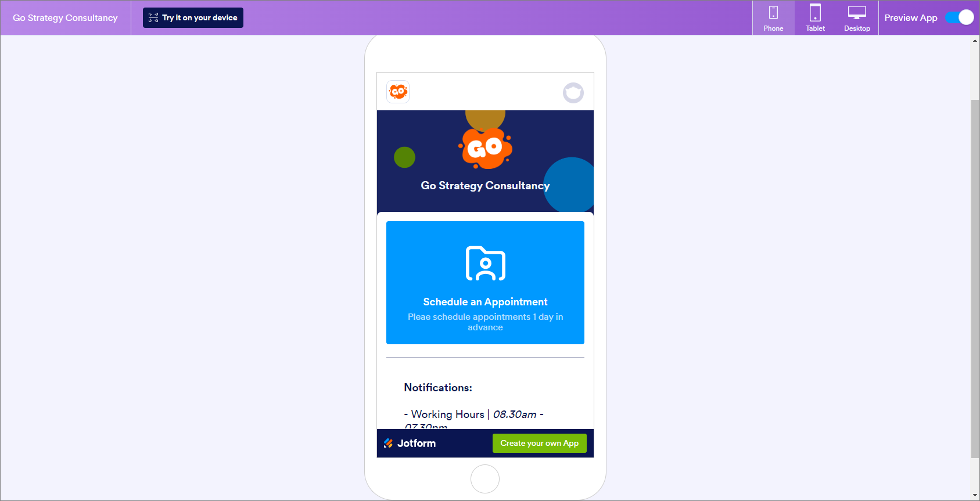This screenshot has height=501, width=980.
Task: Click the QR scan icon in device button
Action: point(153,17)
